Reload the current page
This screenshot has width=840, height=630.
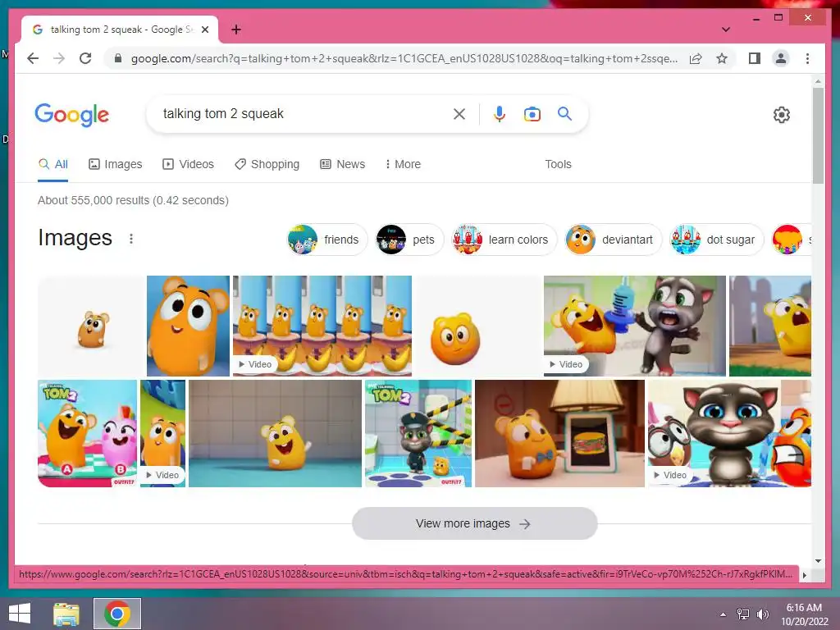pyautogui.click(x=85, y=58)
